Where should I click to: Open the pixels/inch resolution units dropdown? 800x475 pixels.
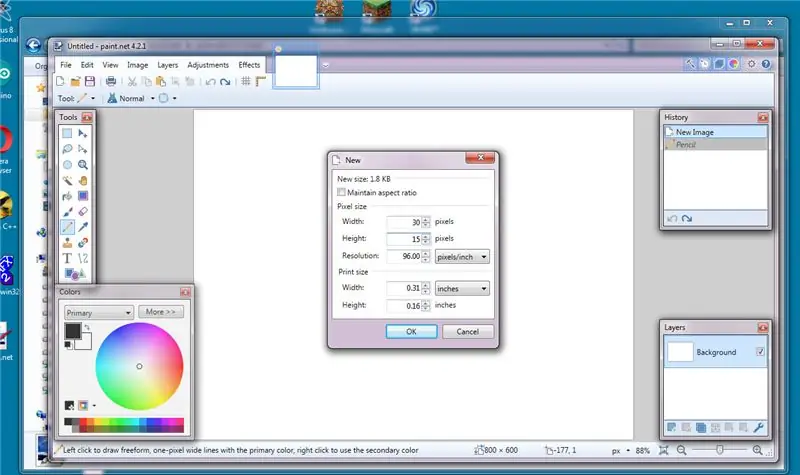[462, 257]
